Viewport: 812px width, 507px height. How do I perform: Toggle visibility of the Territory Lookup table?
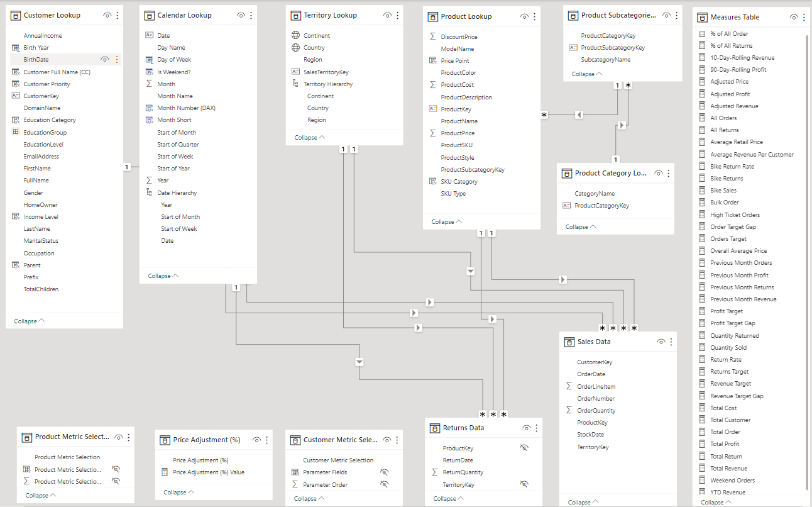coord(387,15)
